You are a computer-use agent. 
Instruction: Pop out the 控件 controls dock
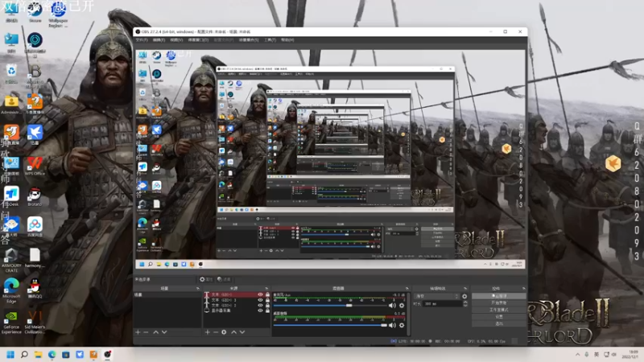tap(523, 289)
